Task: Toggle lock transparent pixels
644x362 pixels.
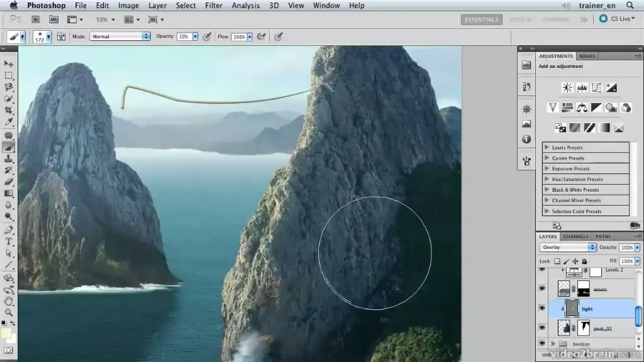Action: tap(557, 261)
